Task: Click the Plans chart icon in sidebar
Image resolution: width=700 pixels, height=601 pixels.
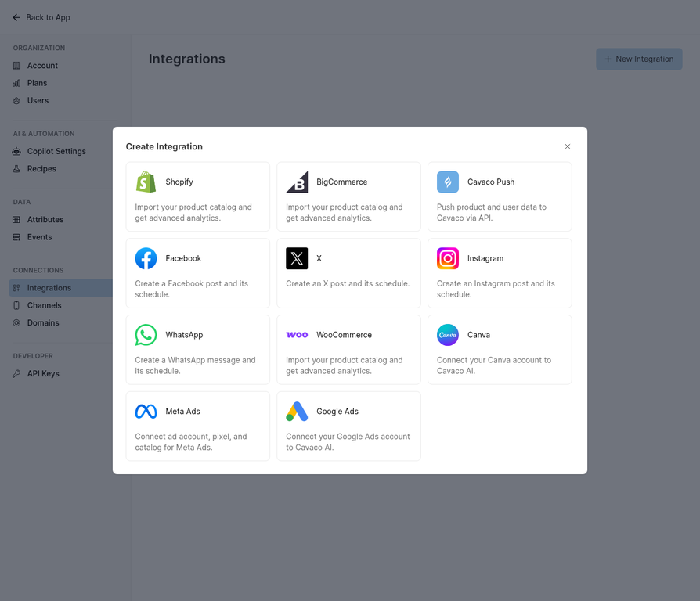Action: 16,83
